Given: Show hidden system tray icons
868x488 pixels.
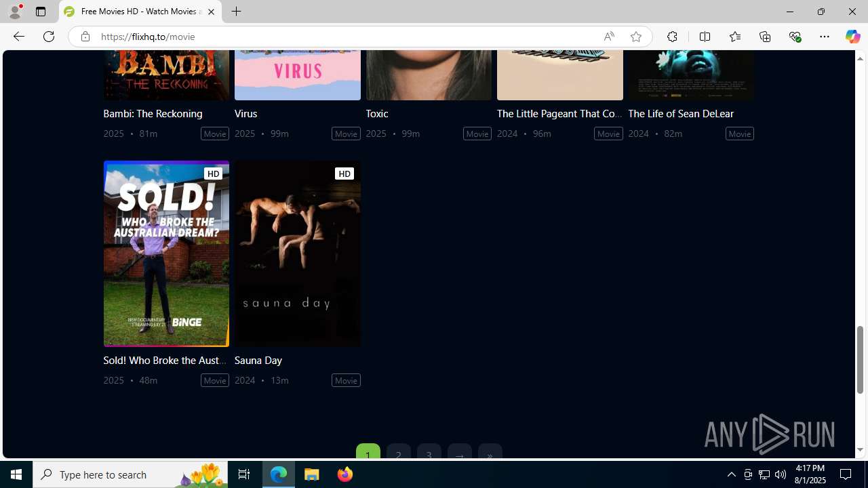Looking at the screenshot, I should pyautogui.click(x=731, y=474).
